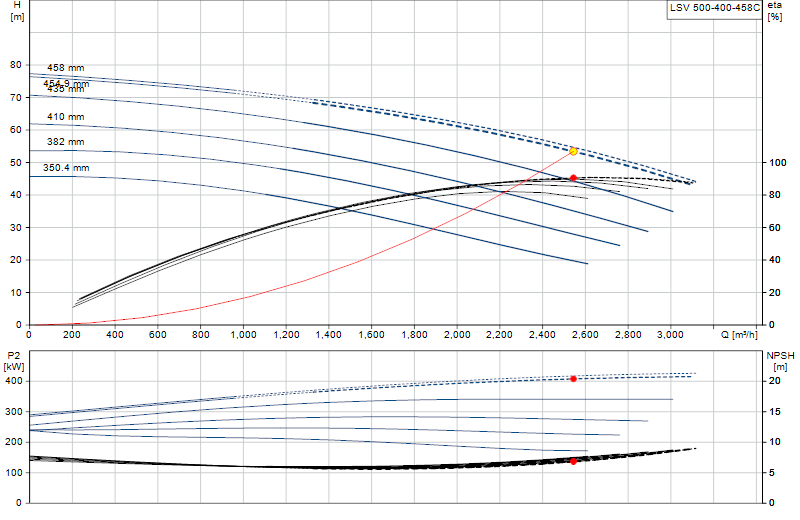The width and height of the screenshot is (800, 520).
Task: Click the red efficiency point on eta curve
Action: coord(573,178)
